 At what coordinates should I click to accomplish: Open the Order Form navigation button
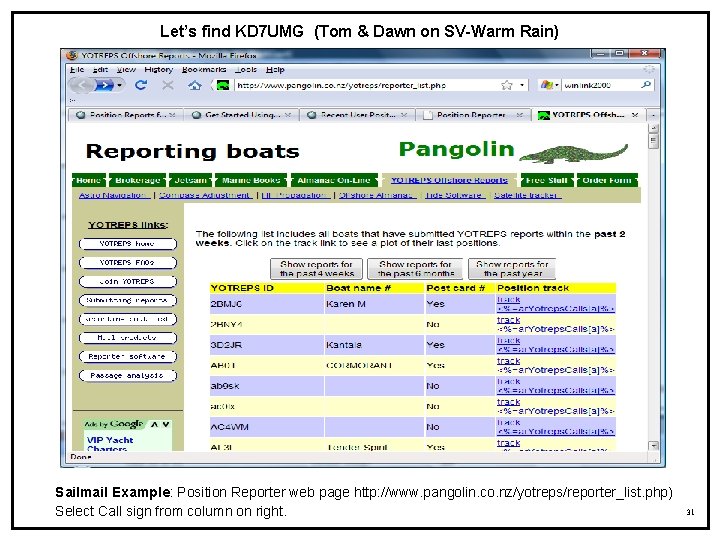[x=607, y=180]
